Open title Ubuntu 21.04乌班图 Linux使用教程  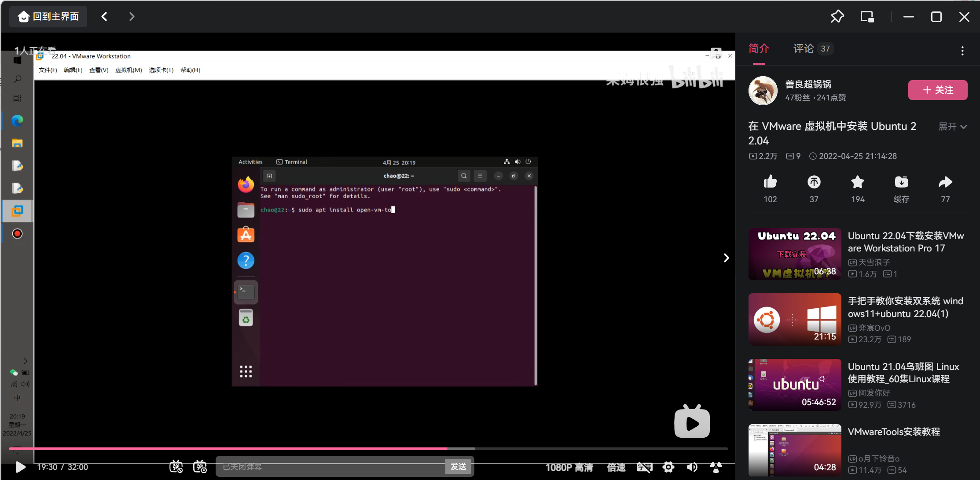pos(903,373)
